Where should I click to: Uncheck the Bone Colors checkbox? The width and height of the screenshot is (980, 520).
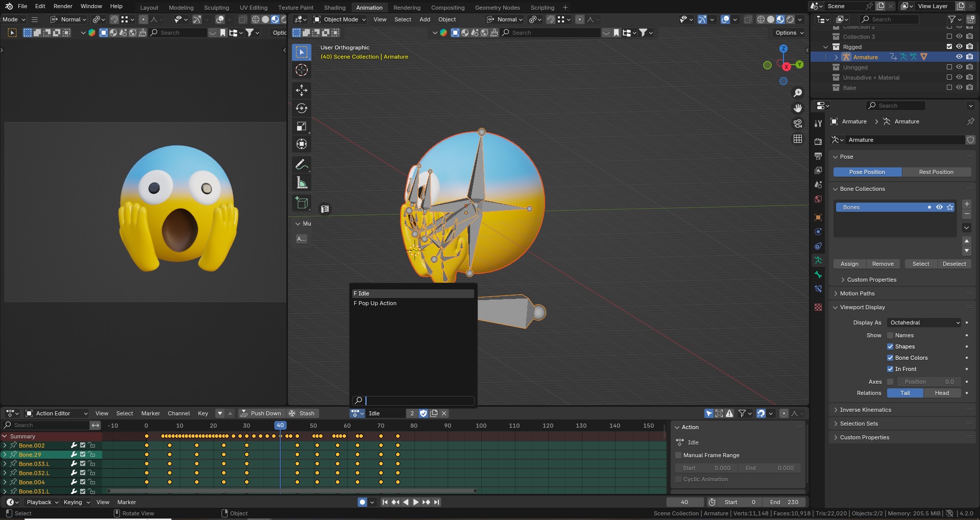[x=890, y=358]
